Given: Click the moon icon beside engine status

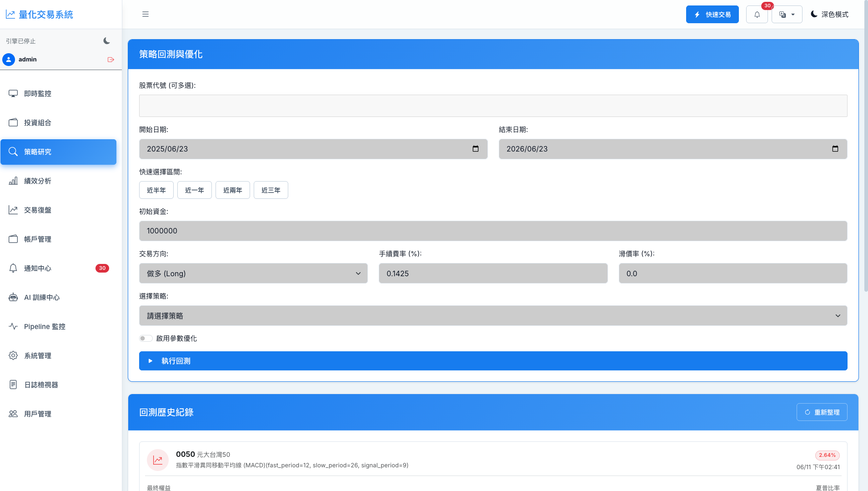Looking at the screenshot, I should [106, 41].
